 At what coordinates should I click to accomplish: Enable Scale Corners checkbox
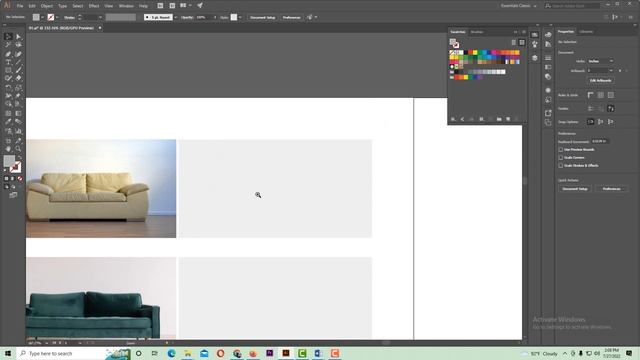[x=561, y=158]
